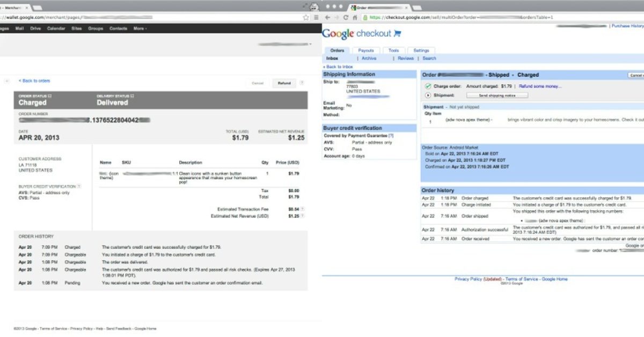The height and width of the screenshot is (337, 644).
Task: Click the green checkmark beside Charge order
Action: pos(428,86)
